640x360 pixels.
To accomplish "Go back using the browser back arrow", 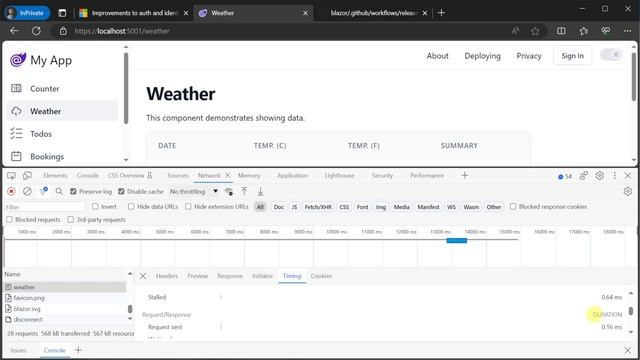I will [14, 31].
